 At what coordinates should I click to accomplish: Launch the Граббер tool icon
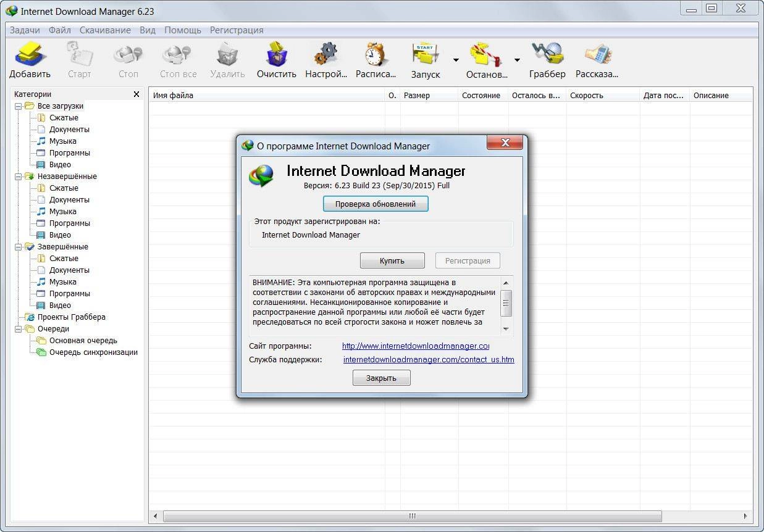click(x=547, y=54)
